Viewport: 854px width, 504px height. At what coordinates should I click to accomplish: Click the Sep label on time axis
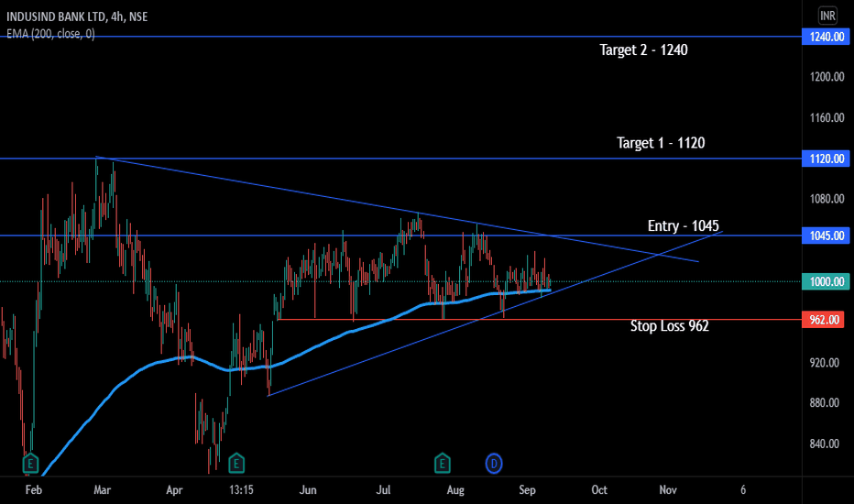click(x=527, y=490)
